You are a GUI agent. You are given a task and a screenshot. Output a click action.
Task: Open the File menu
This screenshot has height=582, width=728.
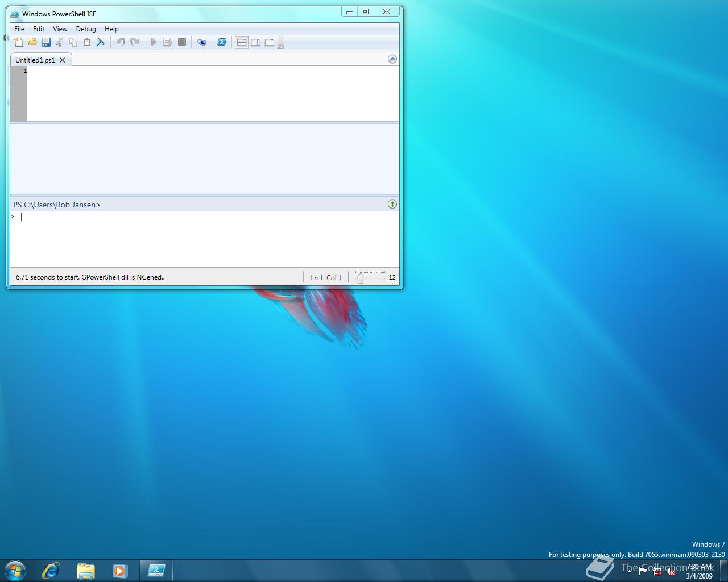[19, 29]
